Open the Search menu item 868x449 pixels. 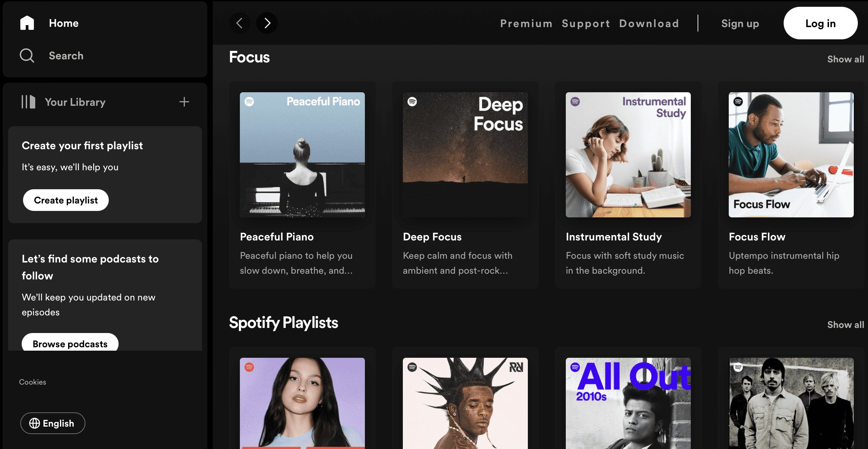click(51, 56)
